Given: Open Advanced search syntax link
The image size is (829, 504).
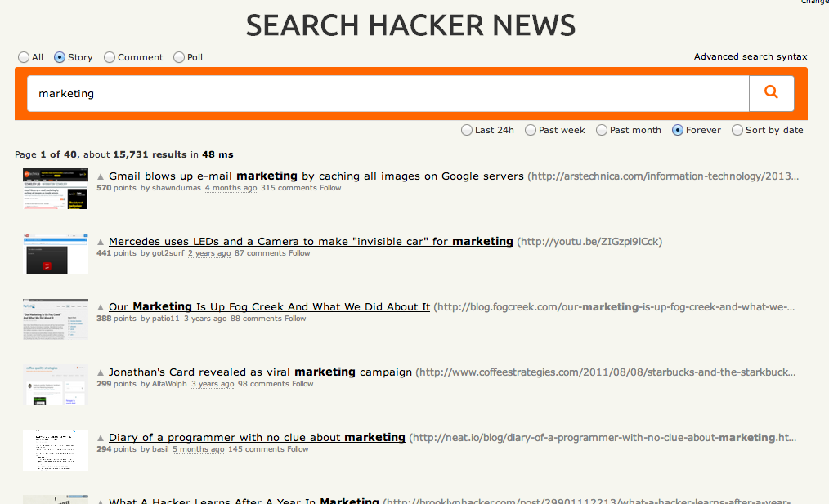Looking at the screenshot, I should 751,56.
